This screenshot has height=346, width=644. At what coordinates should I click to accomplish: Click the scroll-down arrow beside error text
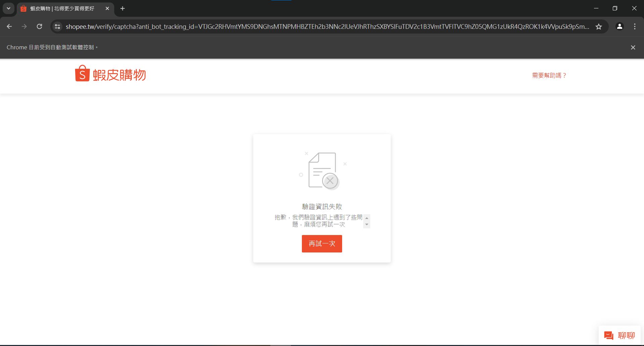coord(366,225)
